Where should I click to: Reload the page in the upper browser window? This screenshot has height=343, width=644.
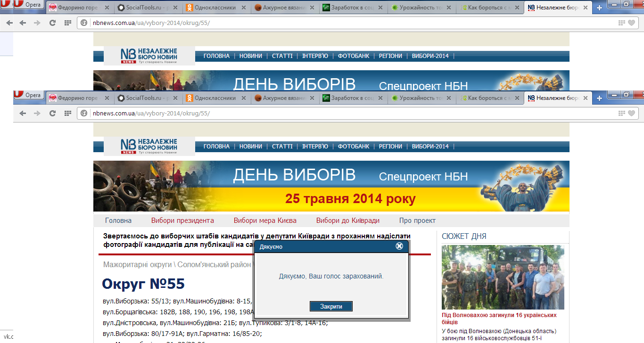53,23
